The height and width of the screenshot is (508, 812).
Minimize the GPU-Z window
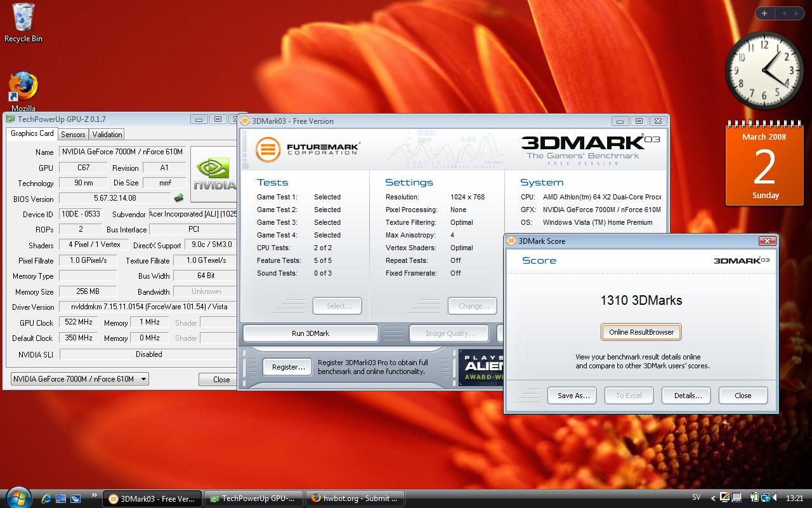pyautogui.click(x=199, y=119)
